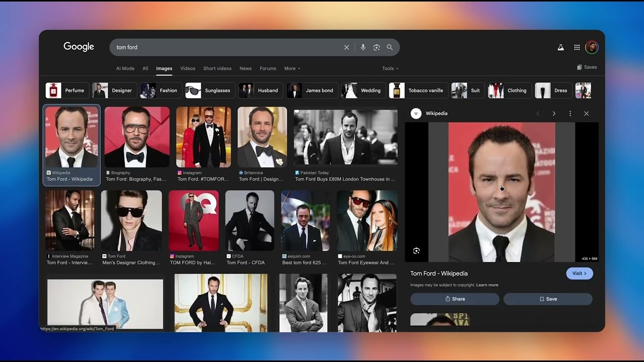This screenshot has width=644, height=362.
Task: Select the Suit filter chip
Action: tap(468, 90)
